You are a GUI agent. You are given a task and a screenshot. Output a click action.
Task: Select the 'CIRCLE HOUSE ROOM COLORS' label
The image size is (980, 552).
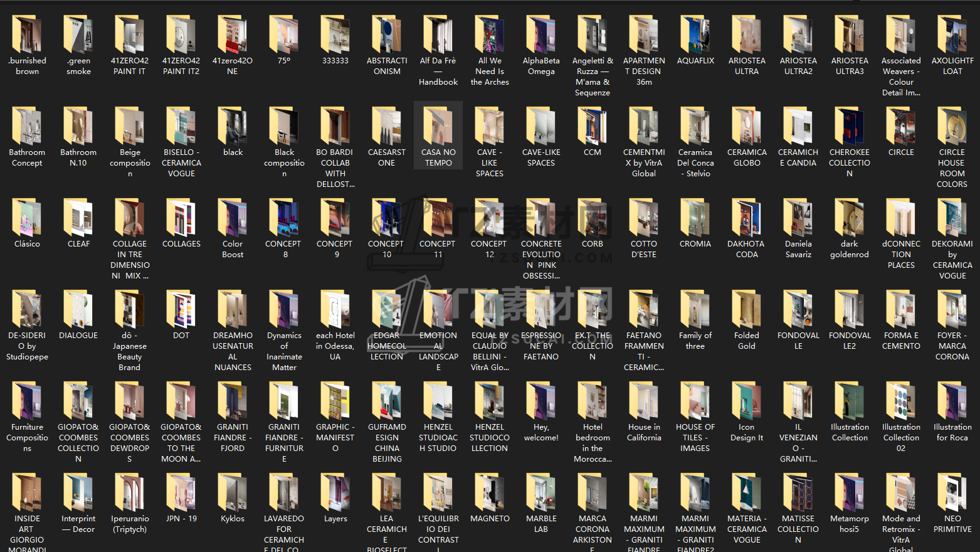(x=952, y=168)
